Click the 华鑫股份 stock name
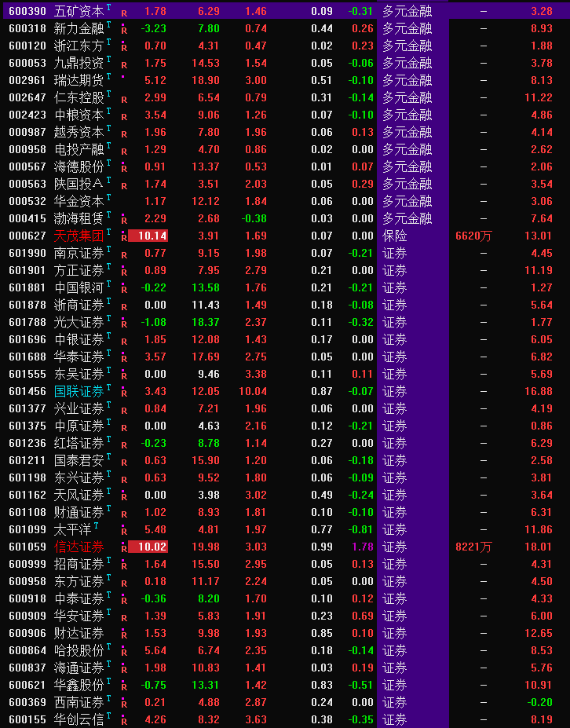 pos(79,686)
